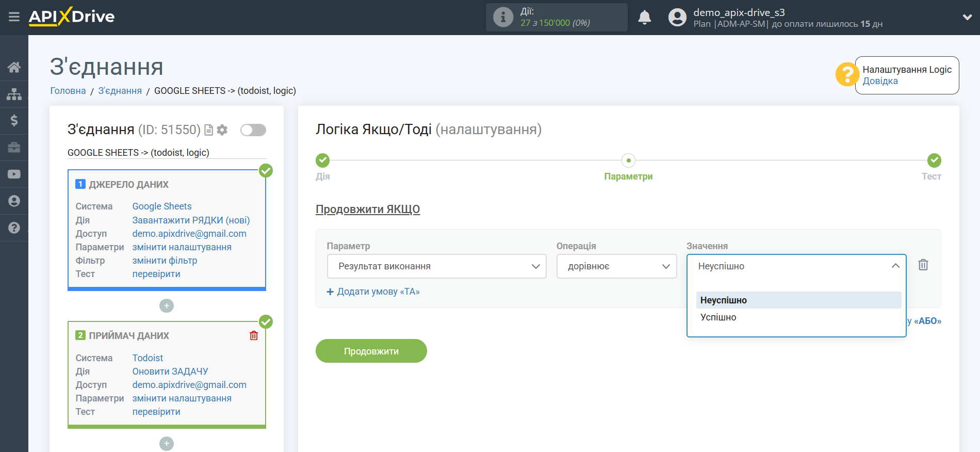Viewport: 980px width, 452px height.
Task: Go to З'єднання breadcrumb
Action: coord(120,91)
